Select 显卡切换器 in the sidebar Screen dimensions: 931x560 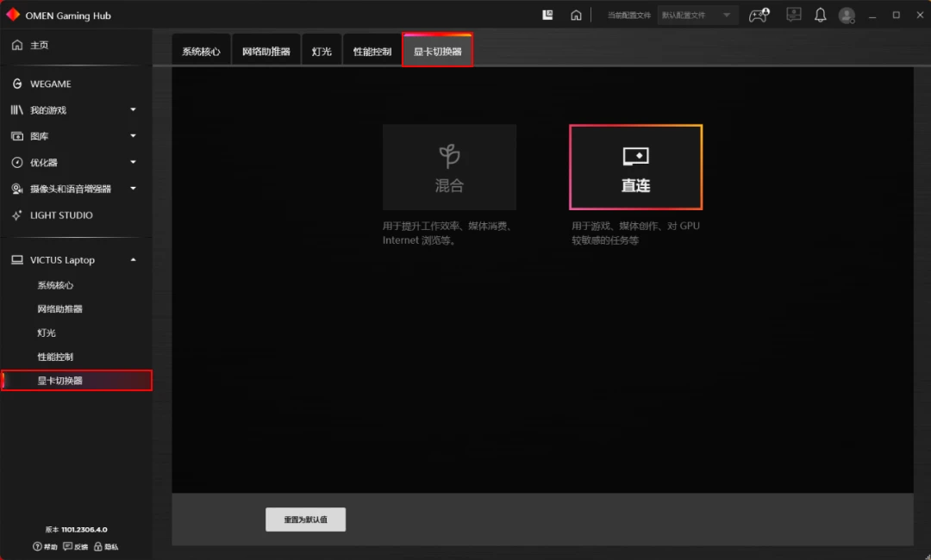[76, 380]
